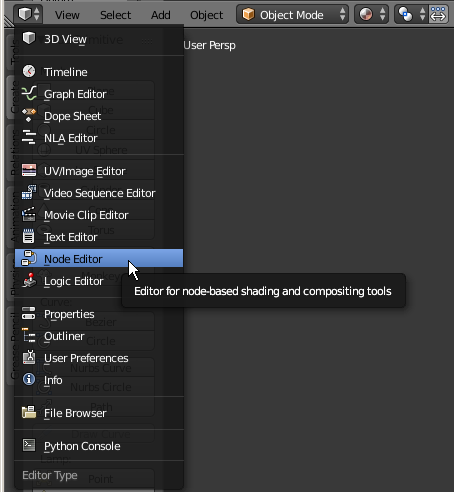Click the Dope Sheet keyframe icon

pyautogui.click(x=29, y=115)
